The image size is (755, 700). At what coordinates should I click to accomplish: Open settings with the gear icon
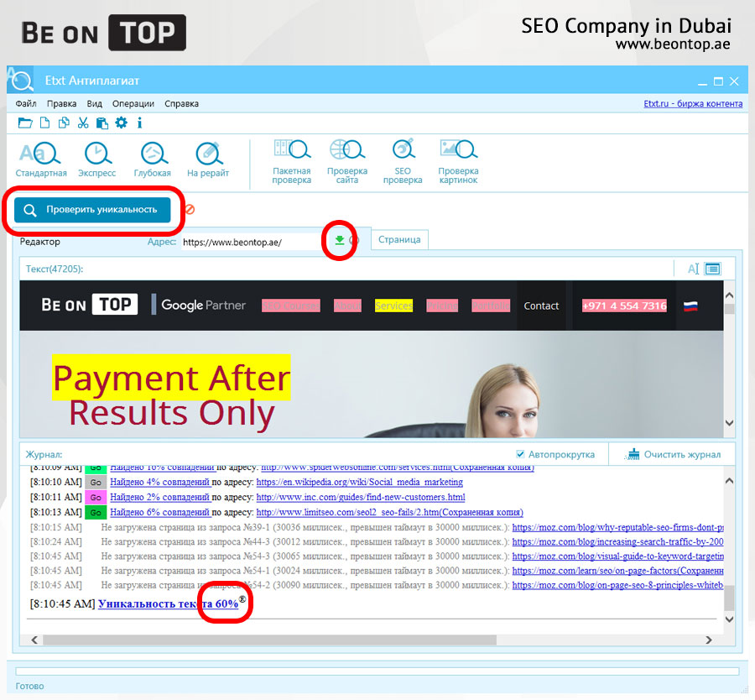click(122, 123)
